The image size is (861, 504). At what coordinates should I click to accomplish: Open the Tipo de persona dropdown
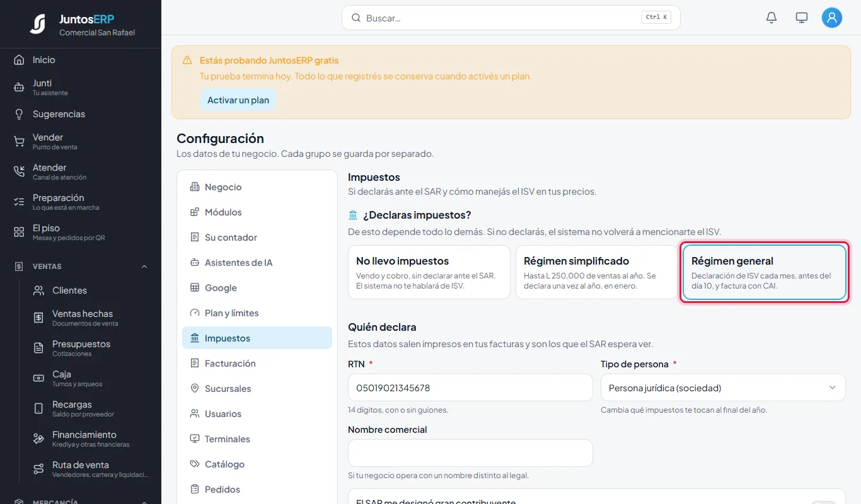723,387
